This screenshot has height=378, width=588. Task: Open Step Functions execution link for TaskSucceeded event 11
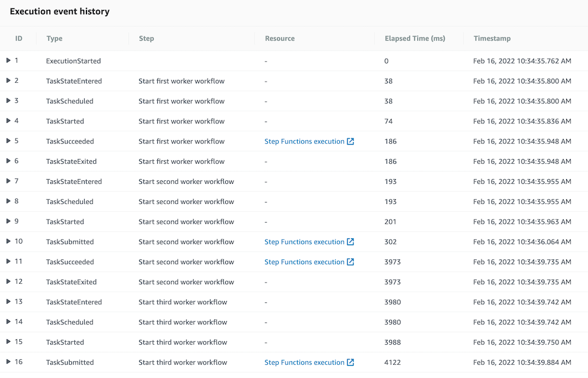point(304,262)
